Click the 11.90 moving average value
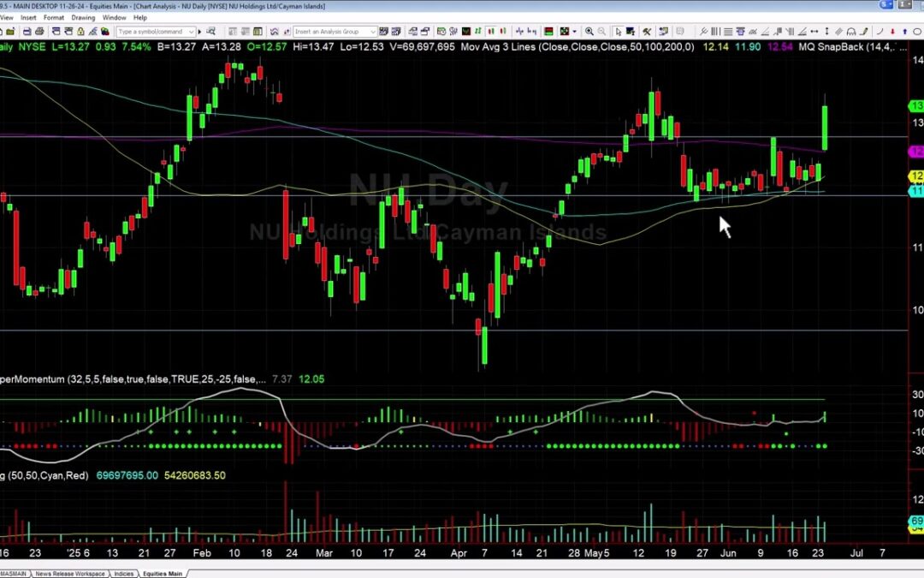Viewport: 924px width, 578px height. pos(748,46)
